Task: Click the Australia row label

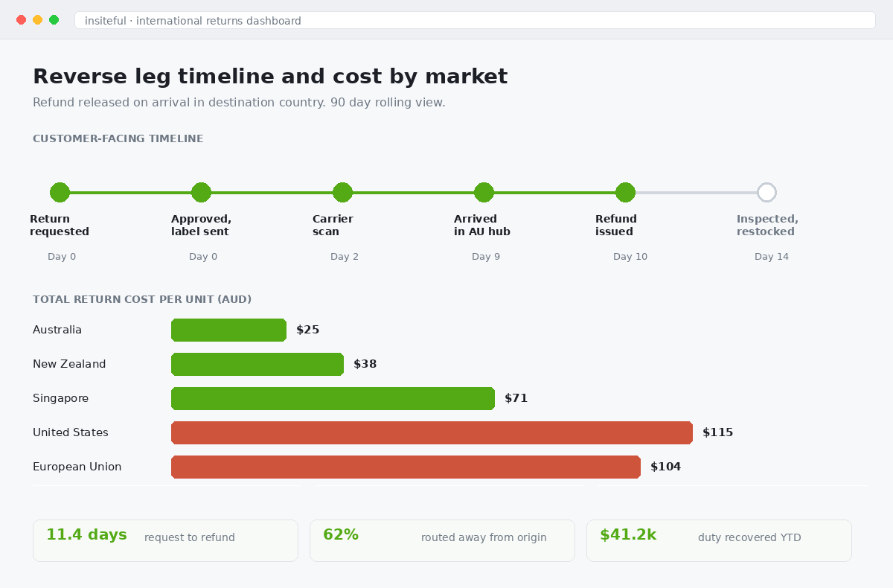Action: click(57, 330)
